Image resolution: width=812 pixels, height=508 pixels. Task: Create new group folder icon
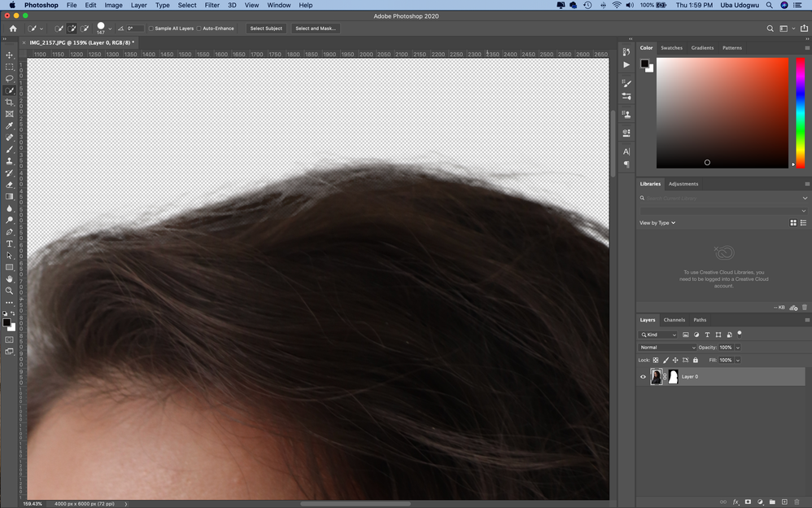pyautogui.click(x=772, y=501)
